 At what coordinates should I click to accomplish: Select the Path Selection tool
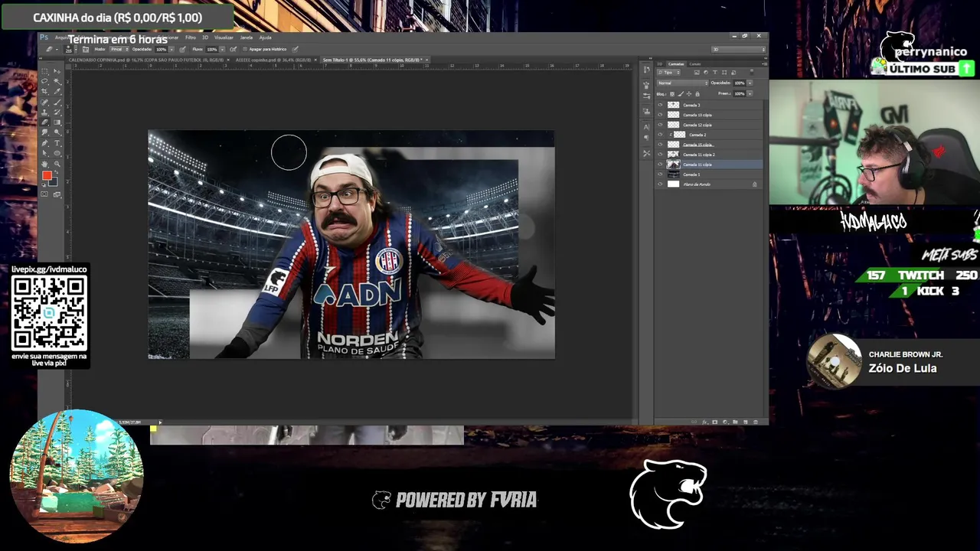point(44,153)
